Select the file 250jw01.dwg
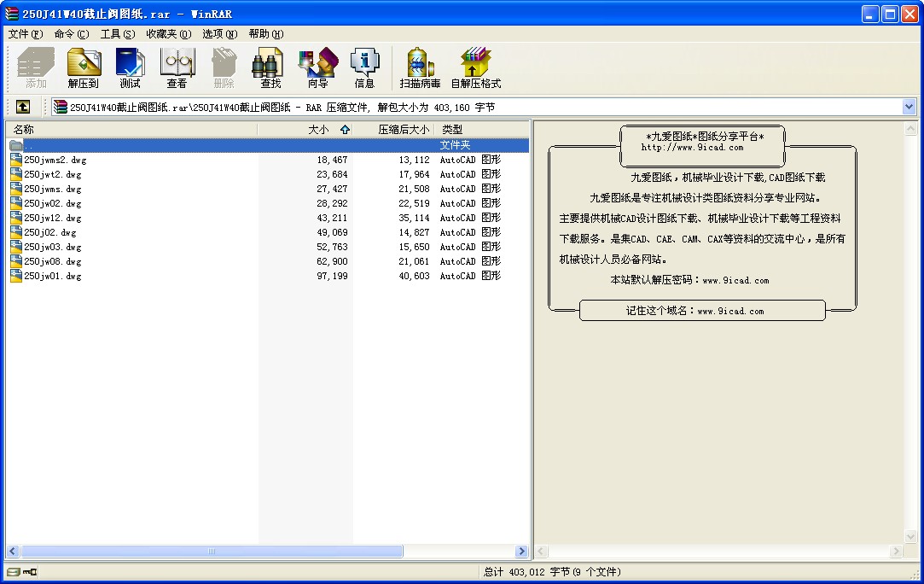Image resolution: width=924 pixels, height=584 pixels. 53,277
